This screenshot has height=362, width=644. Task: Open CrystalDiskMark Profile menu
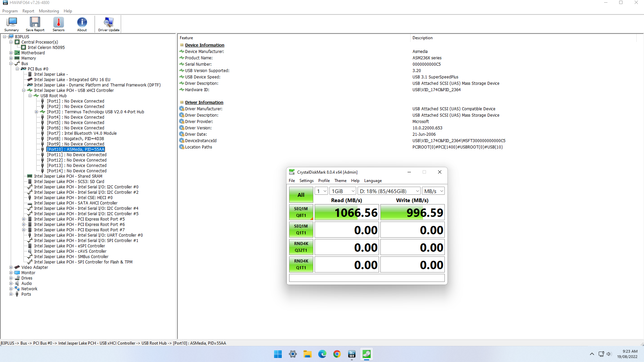(324, 181)
